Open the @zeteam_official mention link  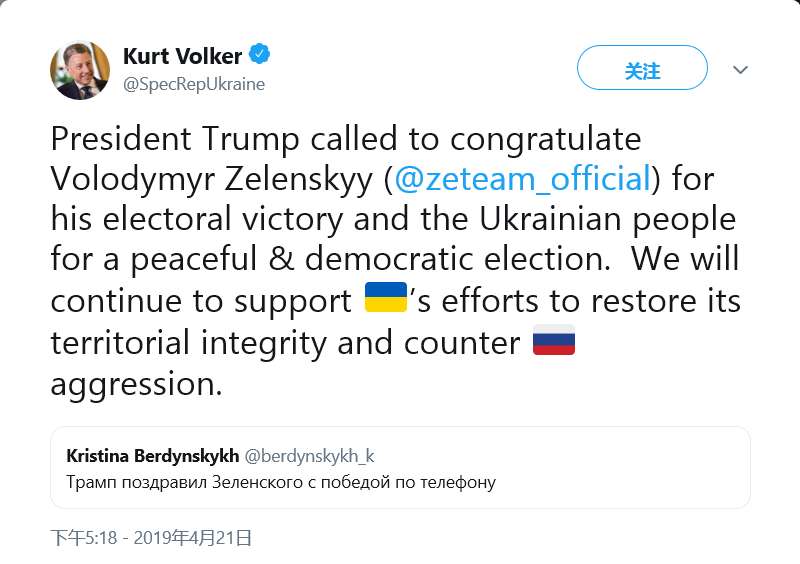click(523, 179)
